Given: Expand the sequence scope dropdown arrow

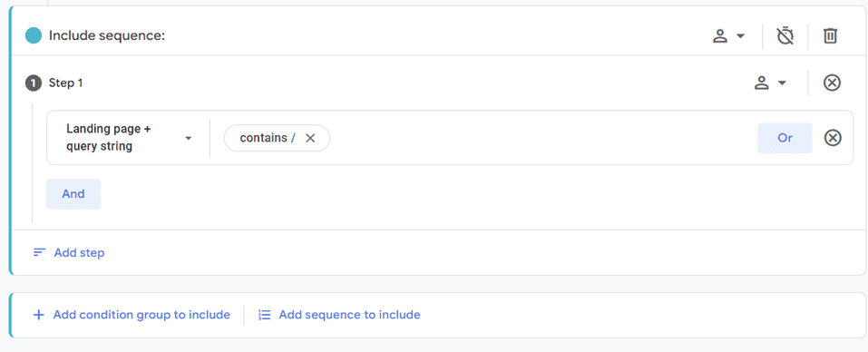Looking at the screenshot, I should point(740,36).
